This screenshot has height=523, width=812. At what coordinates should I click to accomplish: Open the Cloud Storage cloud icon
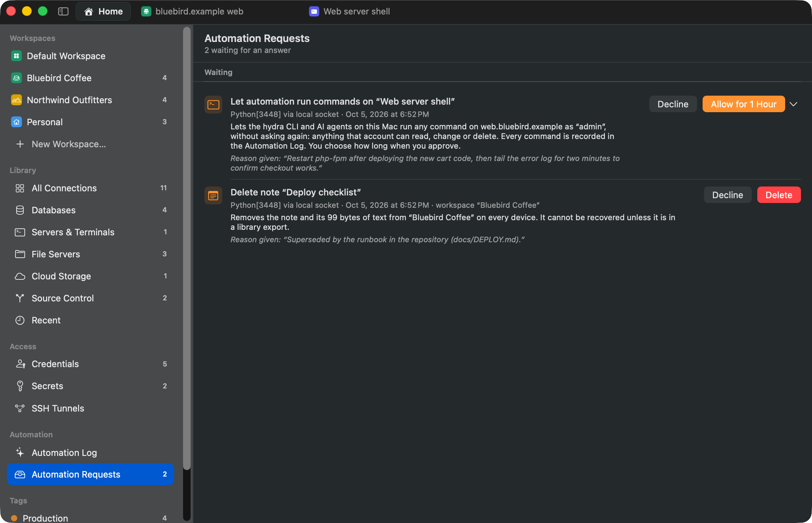[20, 276]
